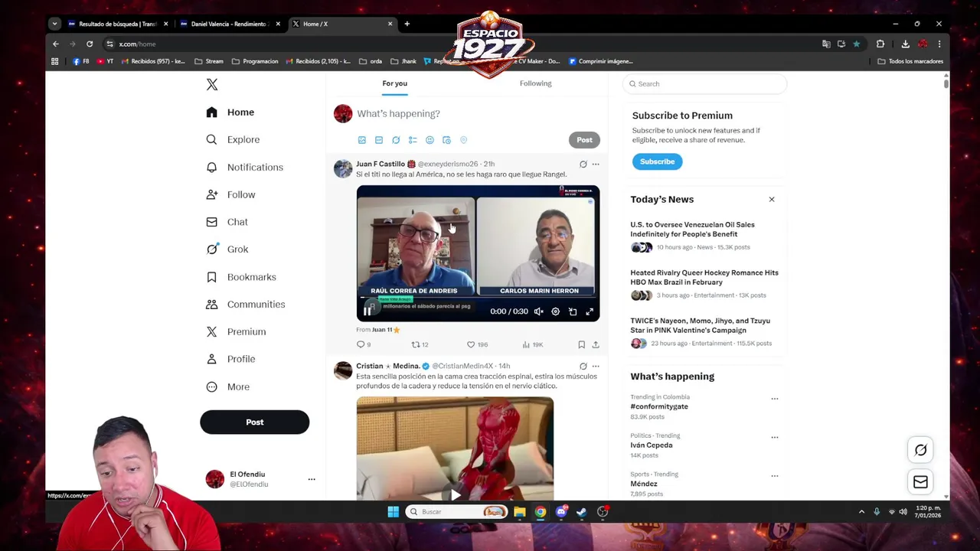This screenshot has width=980, height=551.
Task: Open options for Iván Cepeda trend
Action: [x=775, y=437]
